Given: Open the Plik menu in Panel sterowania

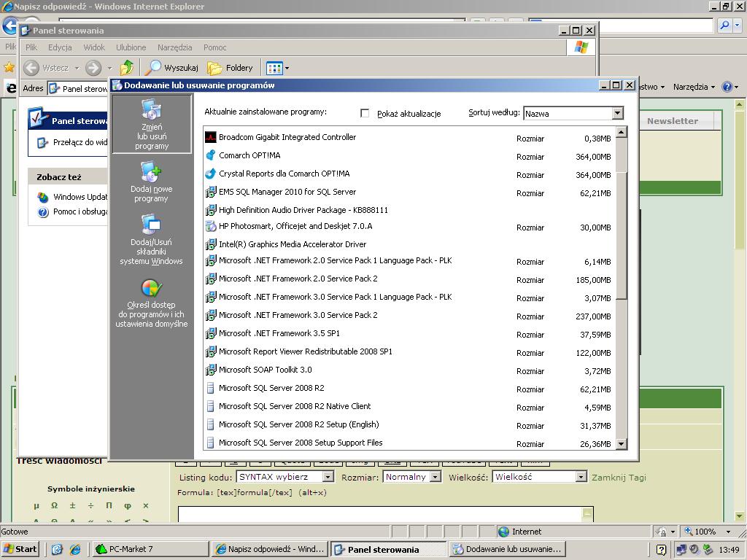Looking at the screenshot, I should (x=31, y=47).
